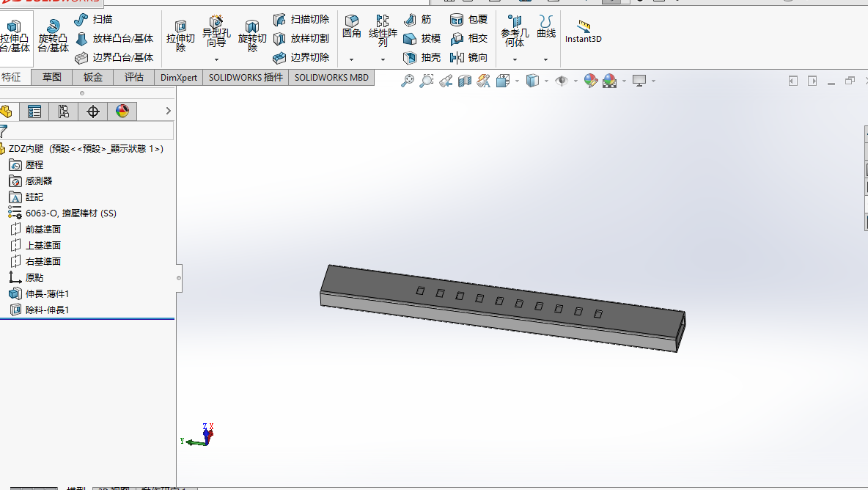Open Hole Wizard dropdown arrow
The width and height of the screenshot is (868, 490).
pyautogui.click(x=216, y=59)
